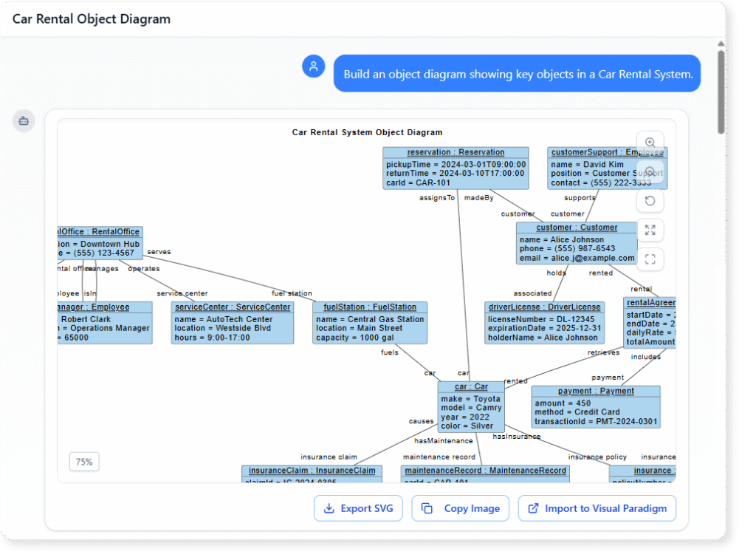Click the 'hasMaintenance' link label
This screenshot has height=560, width=756.
[x=444, y=441]
